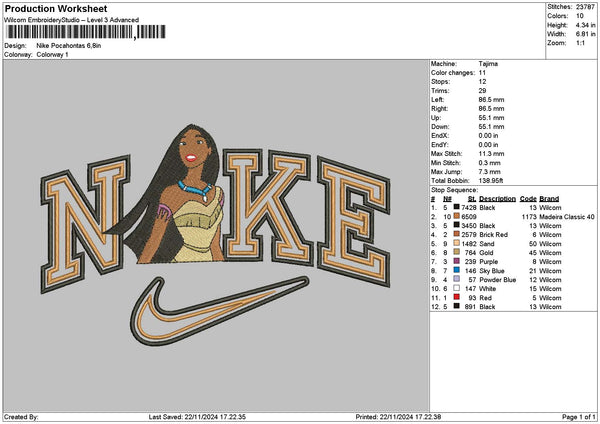Viewport: 600px width, 424px height.
Task: Click the 'Colors:' label in header
Action: pos(558,16)
